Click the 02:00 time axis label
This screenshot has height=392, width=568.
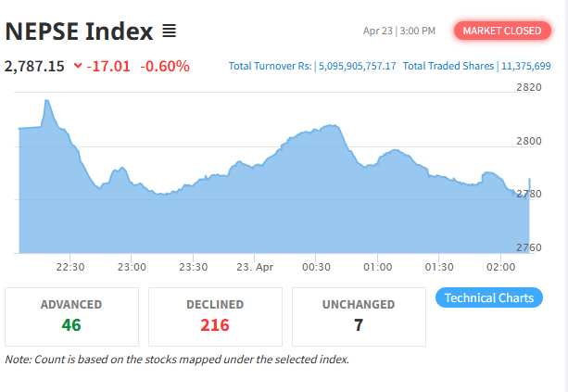pos(500,267)
